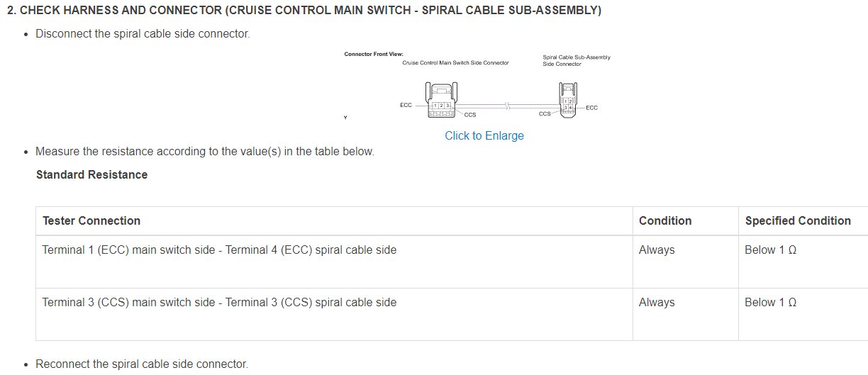Click the Connector Front View label

(x=374, y=55)
